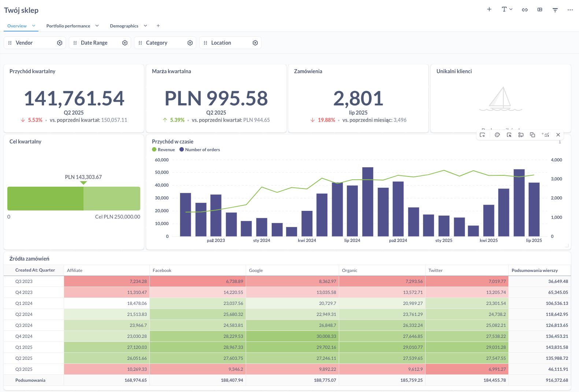Select the Date Range filter widget

click(x=100, y=43)
